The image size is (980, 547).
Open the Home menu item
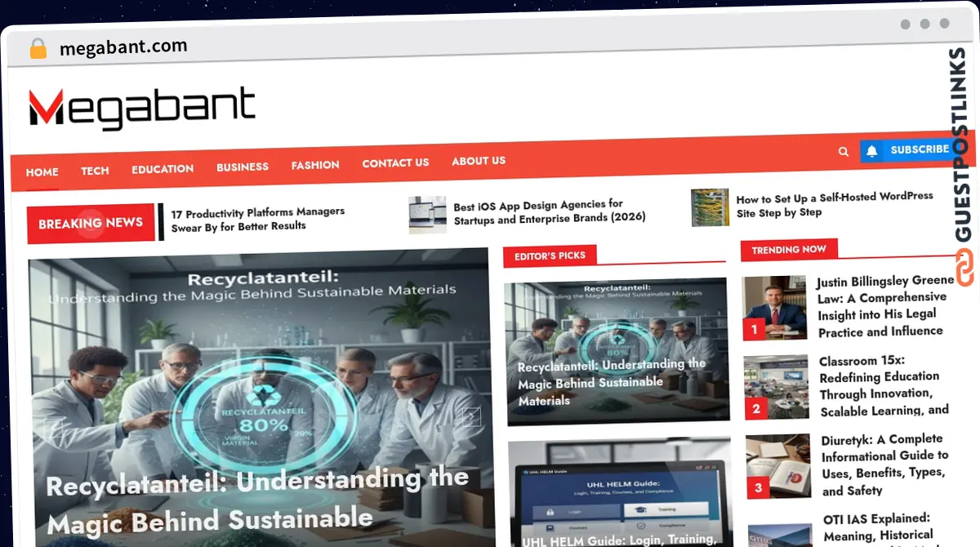(42, 172)
